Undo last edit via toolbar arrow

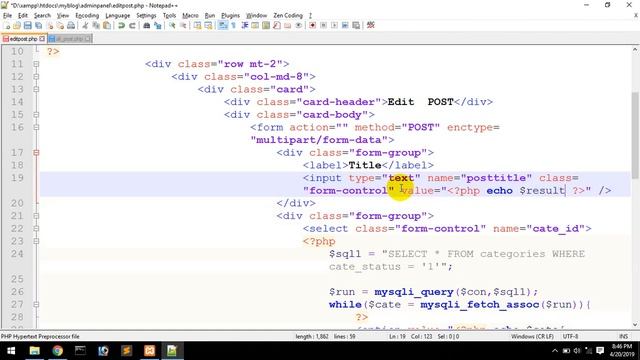[121, 25]
